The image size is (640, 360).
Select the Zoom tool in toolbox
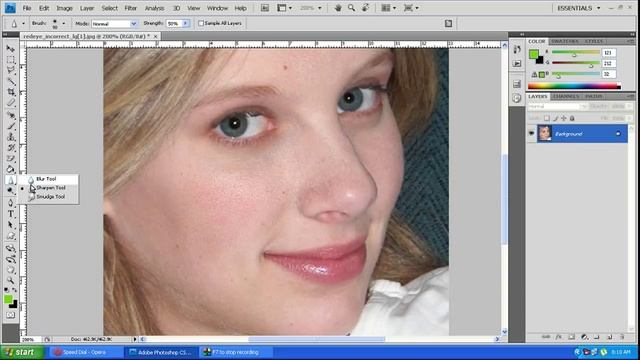[x=11, y=280]
